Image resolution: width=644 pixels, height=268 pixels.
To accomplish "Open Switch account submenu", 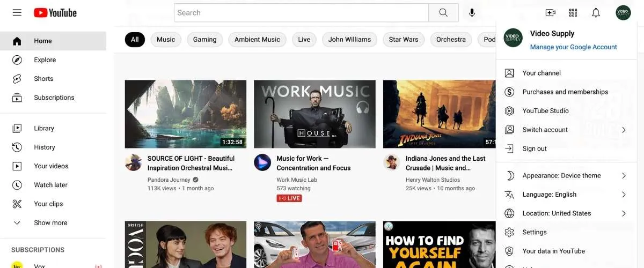I will pos(566,130).
